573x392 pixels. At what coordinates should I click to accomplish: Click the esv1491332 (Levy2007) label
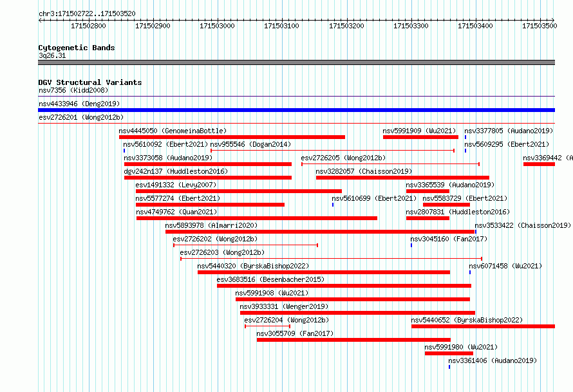[x=176, y=185]
